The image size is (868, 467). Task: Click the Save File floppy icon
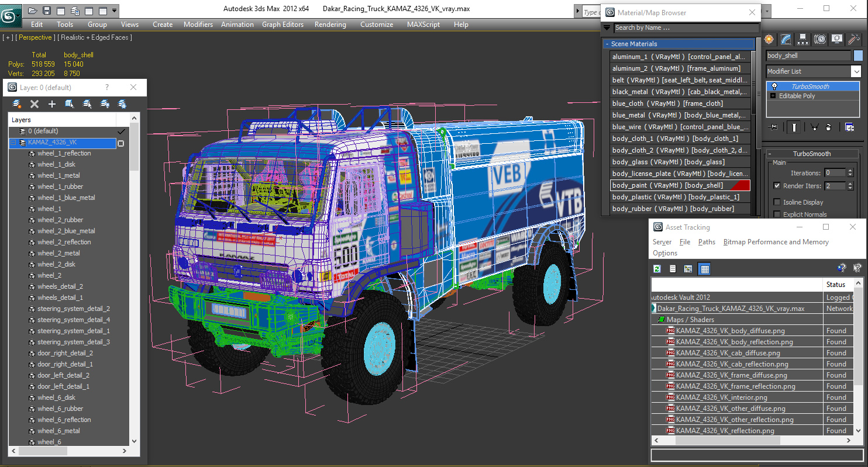pyautogui.click(x=47, y=11)
